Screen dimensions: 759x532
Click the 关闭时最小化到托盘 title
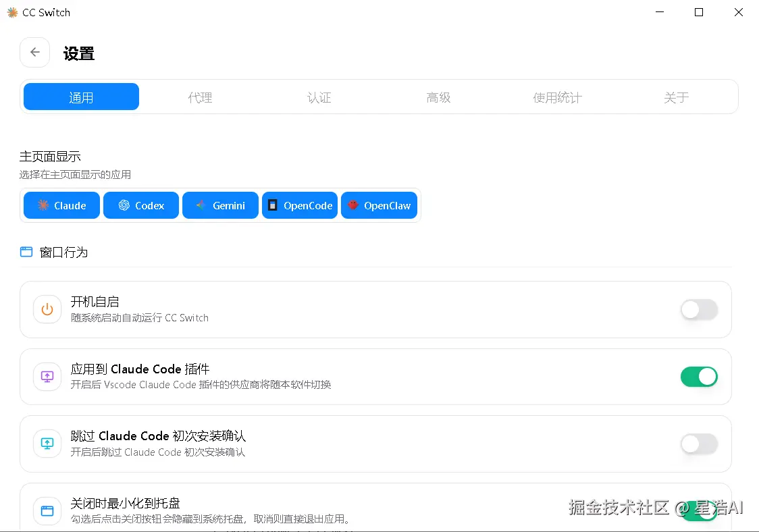[x=126, y=504]
